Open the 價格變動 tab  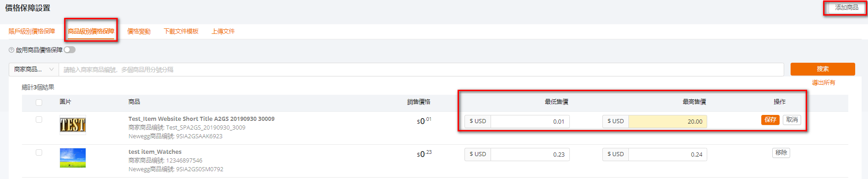point(139,31)
